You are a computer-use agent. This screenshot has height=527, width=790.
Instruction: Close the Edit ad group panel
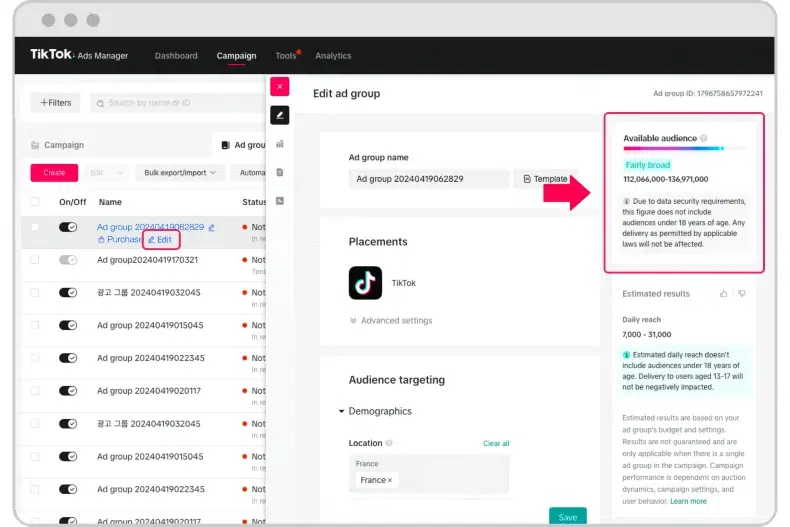click(x=280, y=87)
